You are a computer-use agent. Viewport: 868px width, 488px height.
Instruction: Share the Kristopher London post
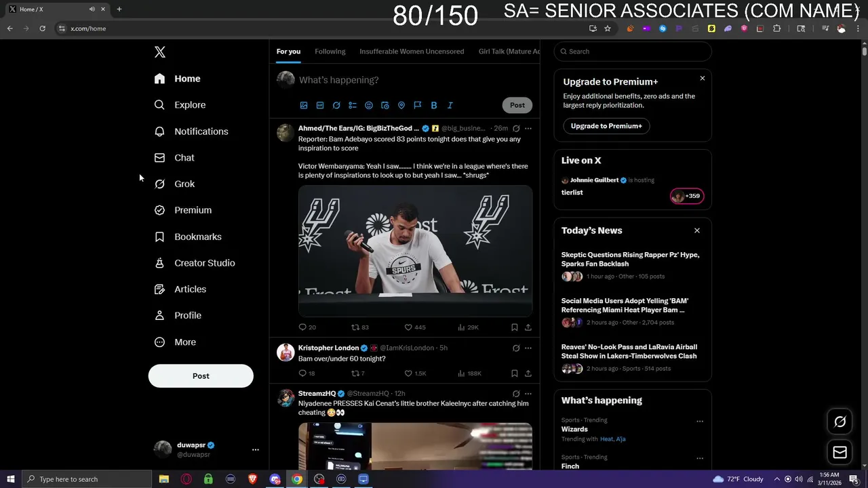(x=528, y=373)
